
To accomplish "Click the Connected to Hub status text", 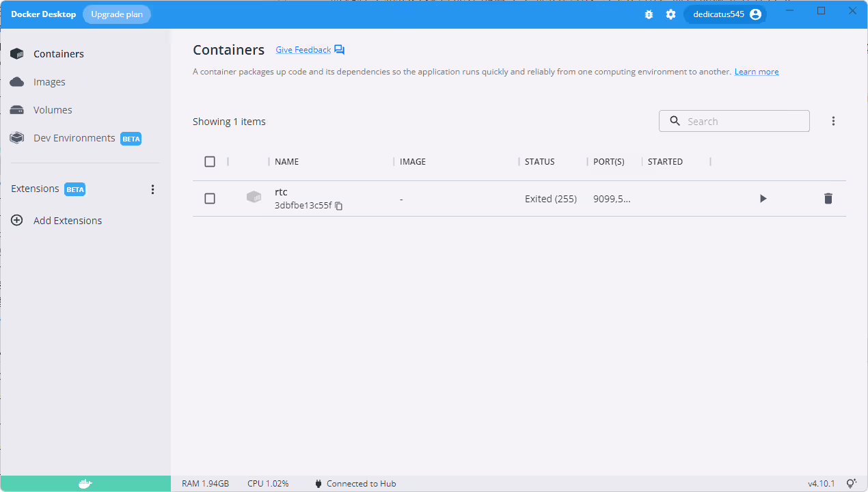I will [x=362, y=484].
